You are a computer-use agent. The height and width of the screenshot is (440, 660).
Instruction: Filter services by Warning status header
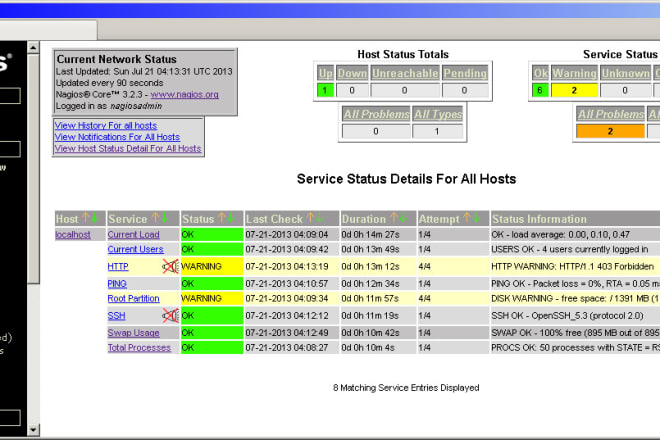(x=575, y=73)
